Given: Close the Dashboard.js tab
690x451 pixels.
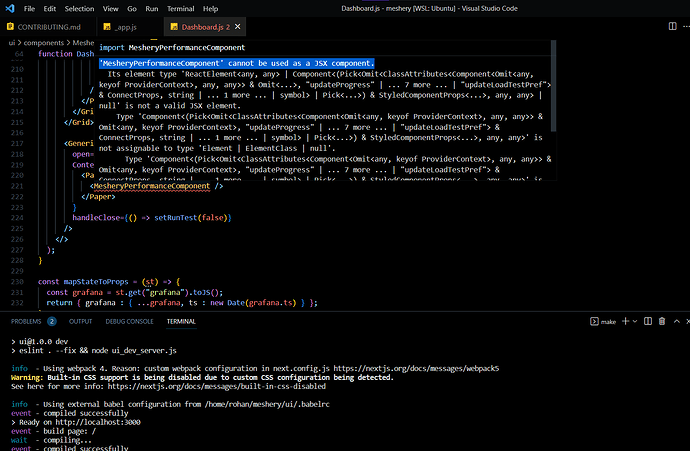Looking at the screenshot, I should (x=238, y=27).
